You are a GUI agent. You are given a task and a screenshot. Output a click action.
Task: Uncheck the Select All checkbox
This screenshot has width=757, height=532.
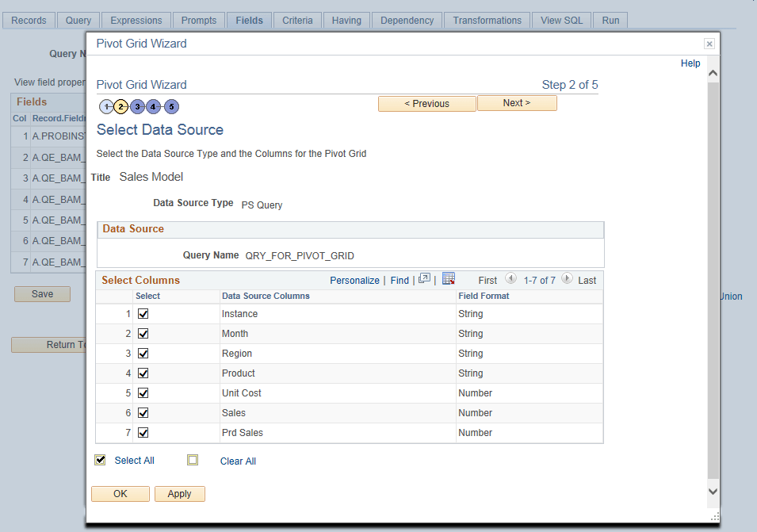100,460
